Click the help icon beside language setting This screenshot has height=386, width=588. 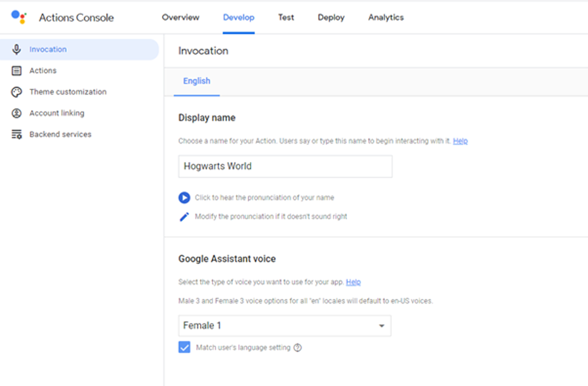(297, 347)
